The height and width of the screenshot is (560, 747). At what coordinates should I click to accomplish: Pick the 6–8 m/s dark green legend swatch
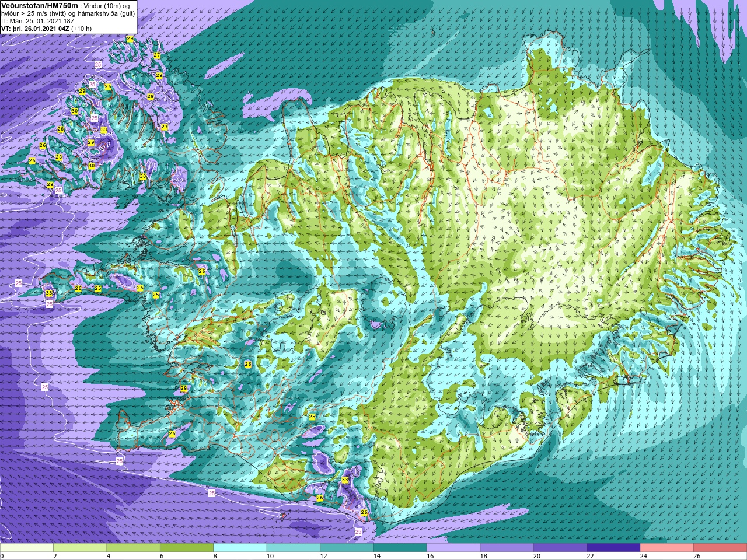187,548
